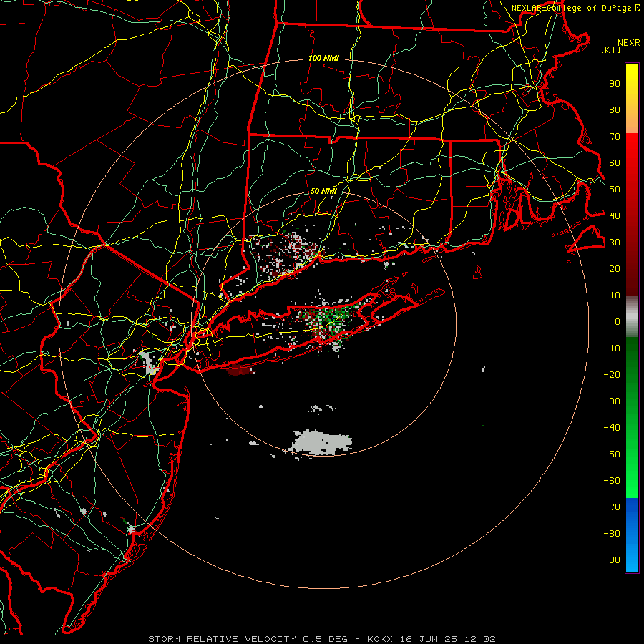The height and width of the screenshot is (644, 644).
Task: Click the positive 40 knots scale label
Action: click(615, 215)
